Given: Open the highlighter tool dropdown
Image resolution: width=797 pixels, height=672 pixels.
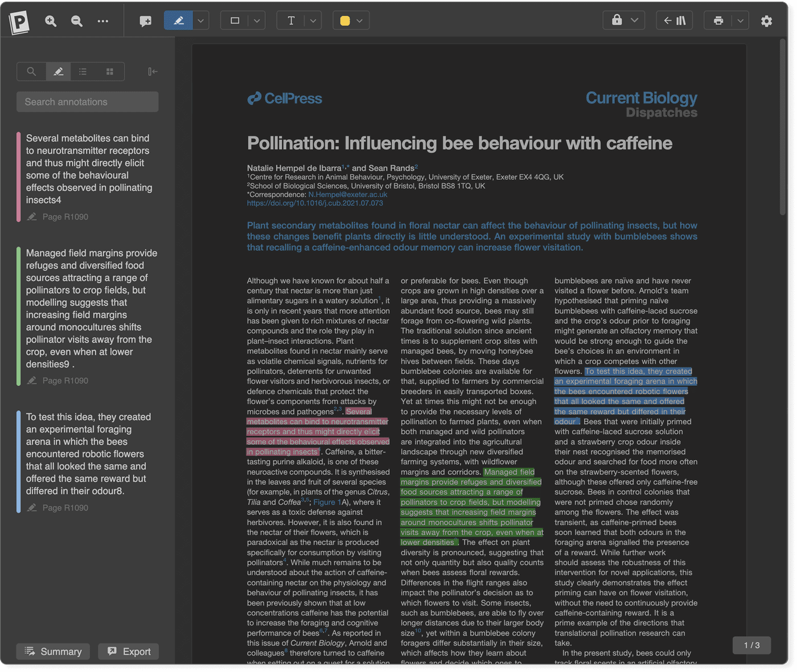Looking at the screenshot, I should point(199,20).
